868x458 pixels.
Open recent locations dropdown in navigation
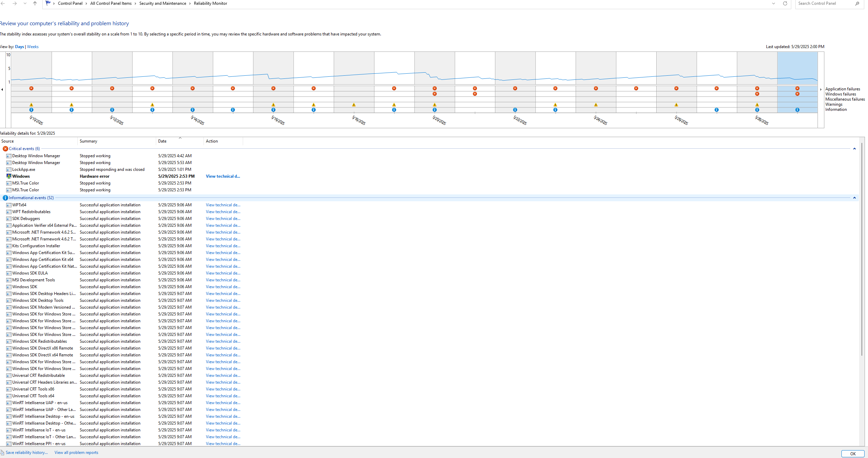pos(25,3)
